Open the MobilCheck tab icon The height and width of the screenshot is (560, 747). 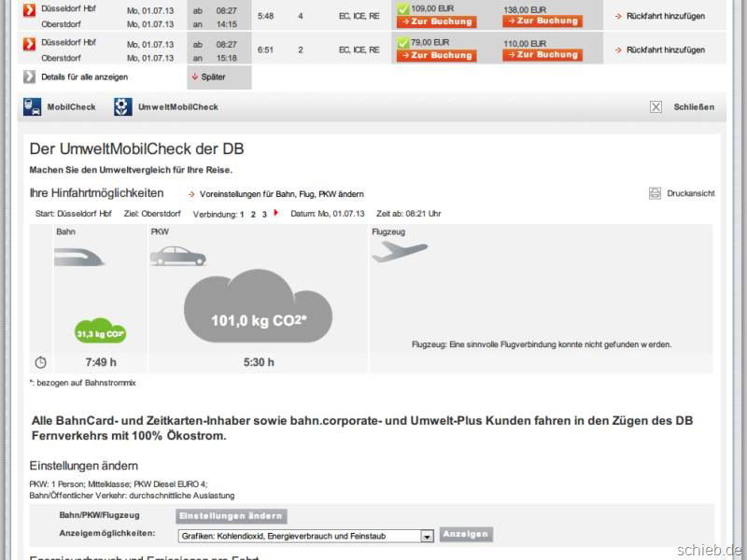pyautogui.click(x=32, y=107)
